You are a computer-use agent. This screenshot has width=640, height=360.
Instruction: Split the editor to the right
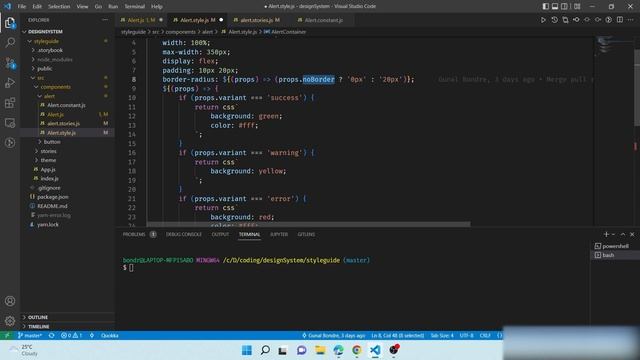(x=620, y=20)
